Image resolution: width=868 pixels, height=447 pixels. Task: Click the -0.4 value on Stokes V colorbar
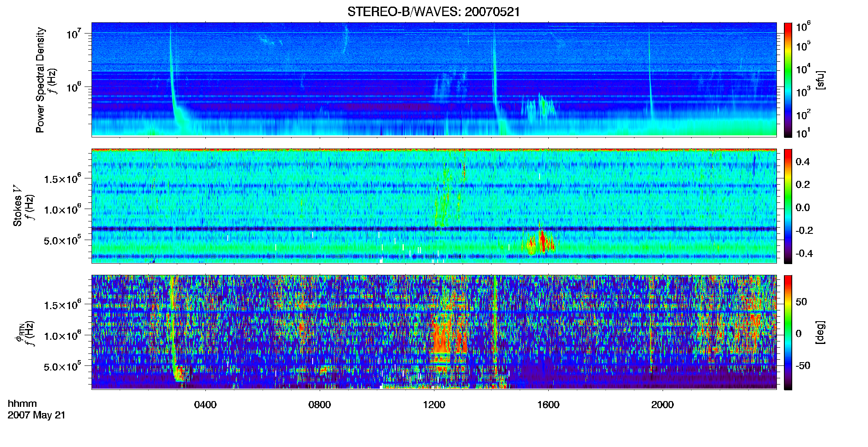tap(804, 253)
